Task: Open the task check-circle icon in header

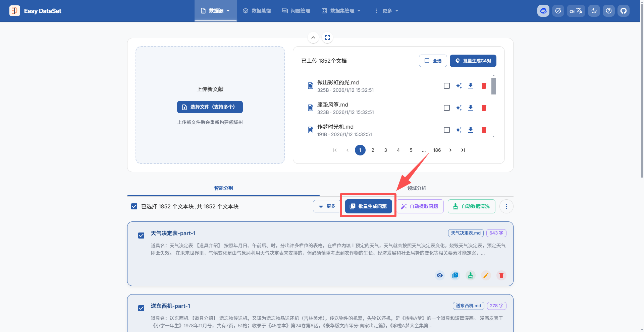Action: point(558,11)
